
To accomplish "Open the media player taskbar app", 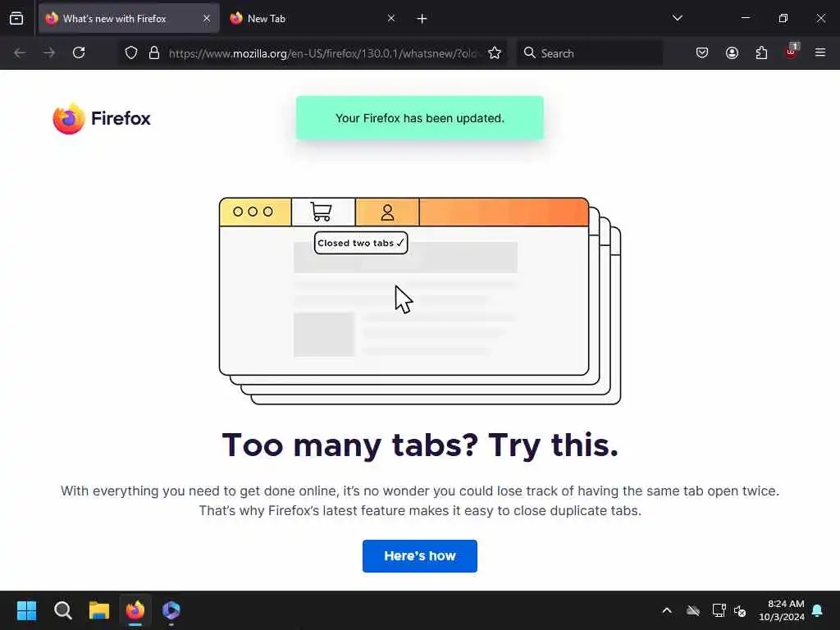I will [171, 610].
